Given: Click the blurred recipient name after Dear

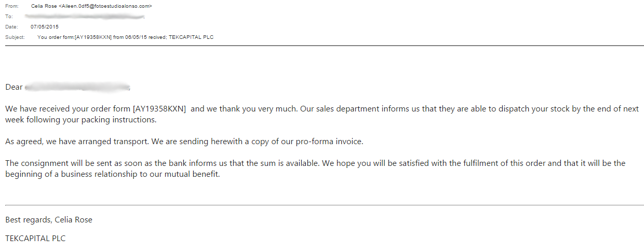Looking at the screenshot, I should (77, 87).
